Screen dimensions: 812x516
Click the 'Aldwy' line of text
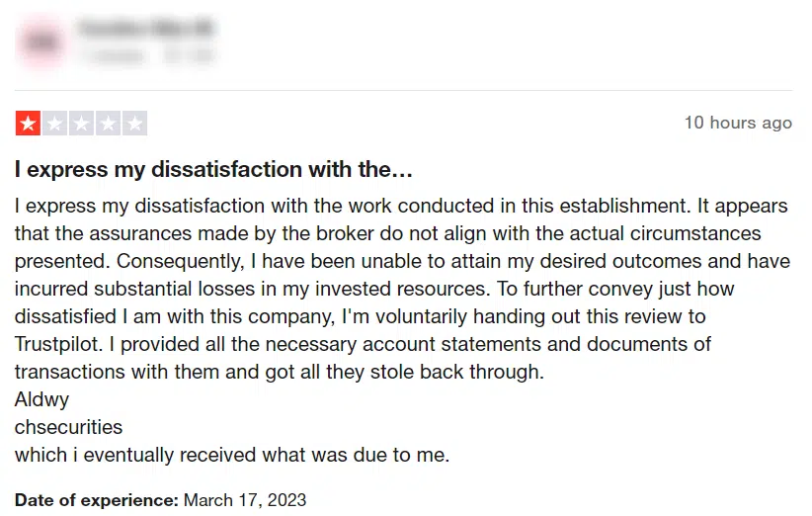point(41,399)
